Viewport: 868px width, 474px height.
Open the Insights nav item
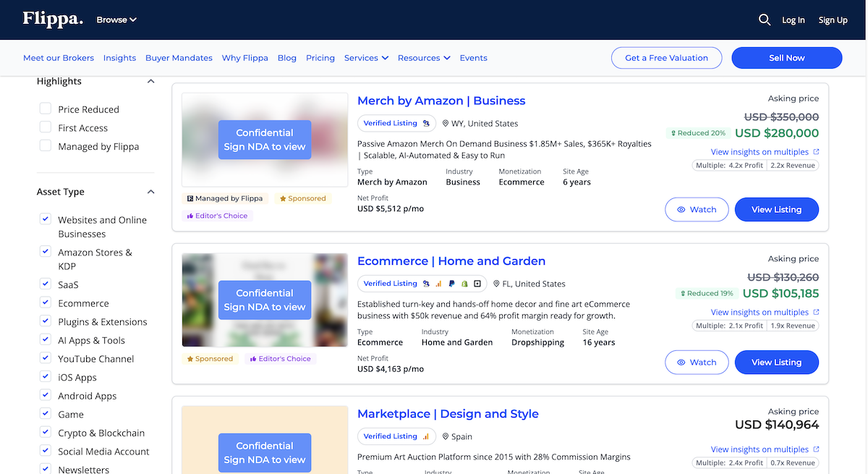[x=119, y=58]
